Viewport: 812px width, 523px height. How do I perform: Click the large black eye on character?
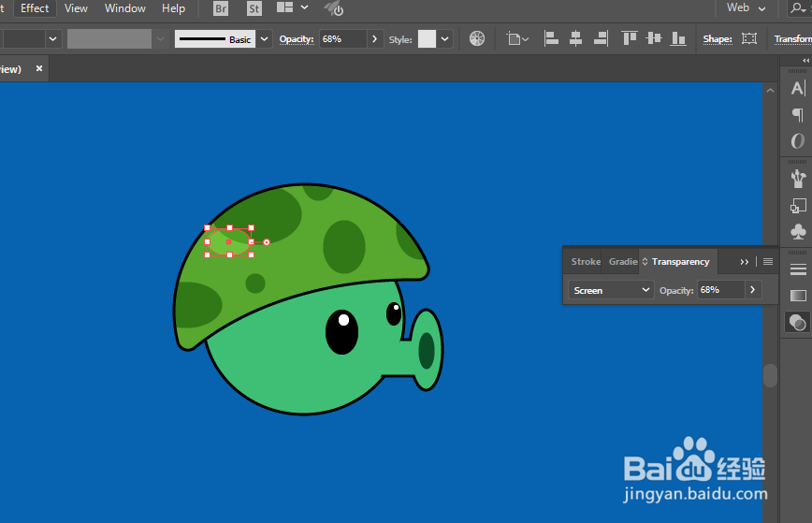pyautogui.click(x=341, y=332)
